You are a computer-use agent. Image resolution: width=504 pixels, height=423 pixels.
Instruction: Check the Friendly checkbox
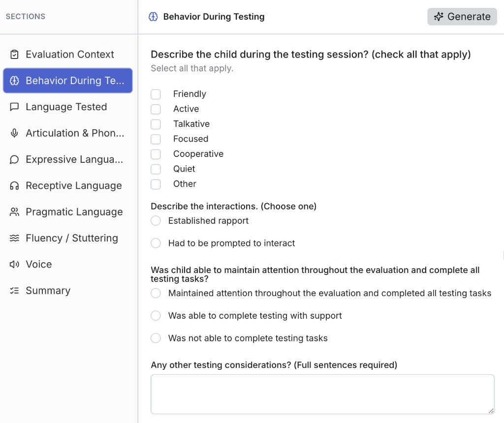156,94
